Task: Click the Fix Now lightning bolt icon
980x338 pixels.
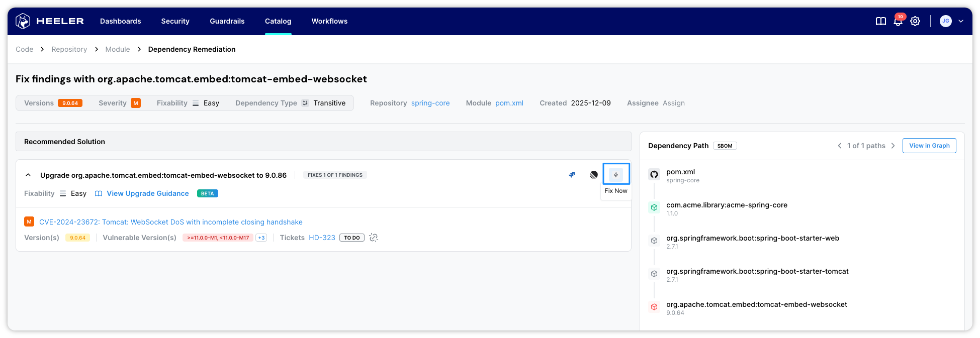Action: point(615,175)
